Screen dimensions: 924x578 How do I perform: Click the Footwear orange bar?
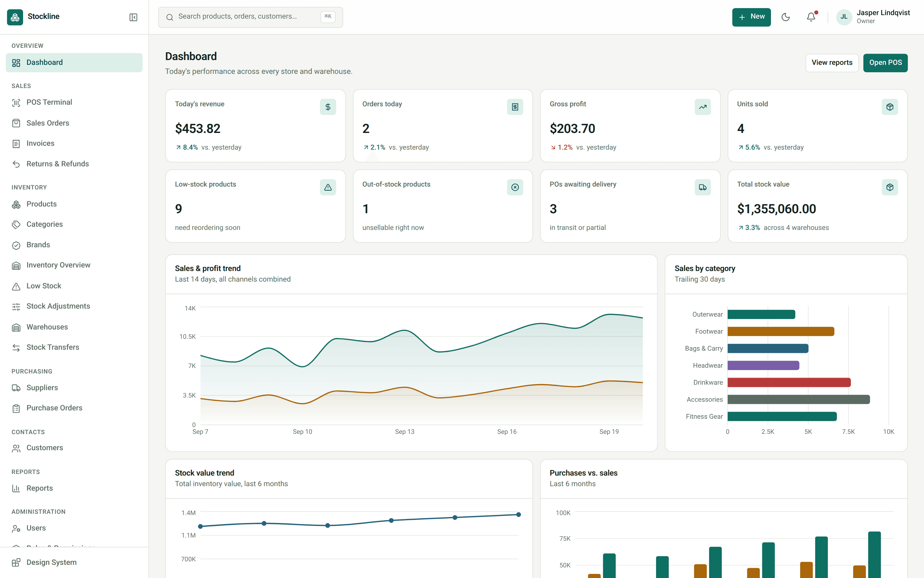781,331
